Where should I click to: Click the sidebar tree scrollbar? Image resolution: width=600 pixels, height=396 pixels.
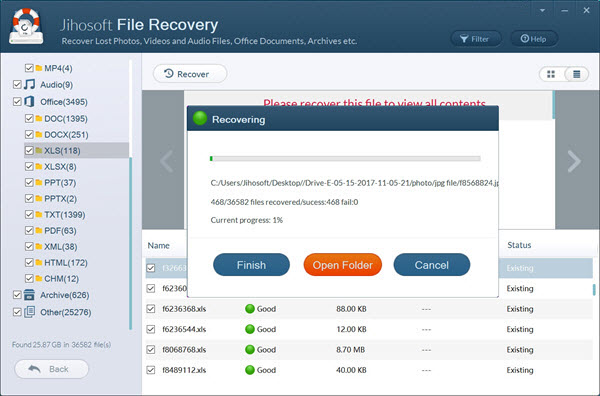point(130,243)
